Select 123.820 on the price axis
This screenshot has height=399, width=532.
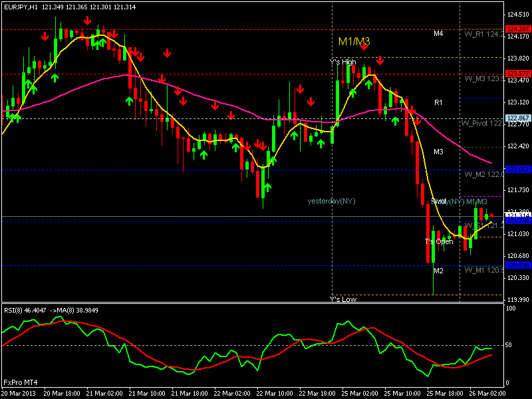pyautogui.click(x=518, y=59)
